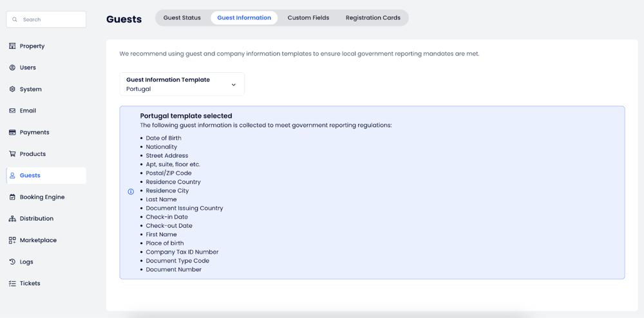Click the Email envelope icon

coord(12,111)
